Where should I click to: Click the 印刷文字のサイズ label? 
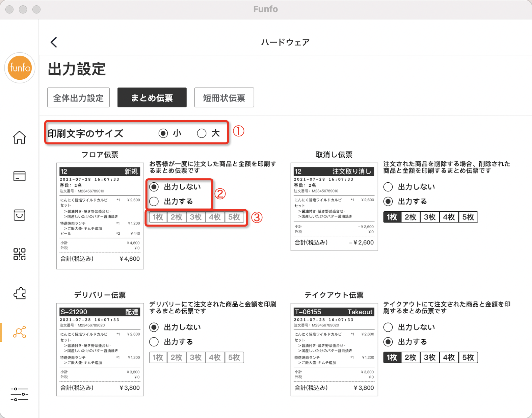85,133
